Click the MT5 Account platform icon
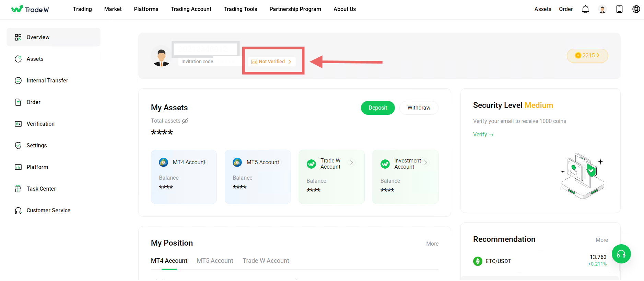The image size is (644, 281). pos(237,162)
